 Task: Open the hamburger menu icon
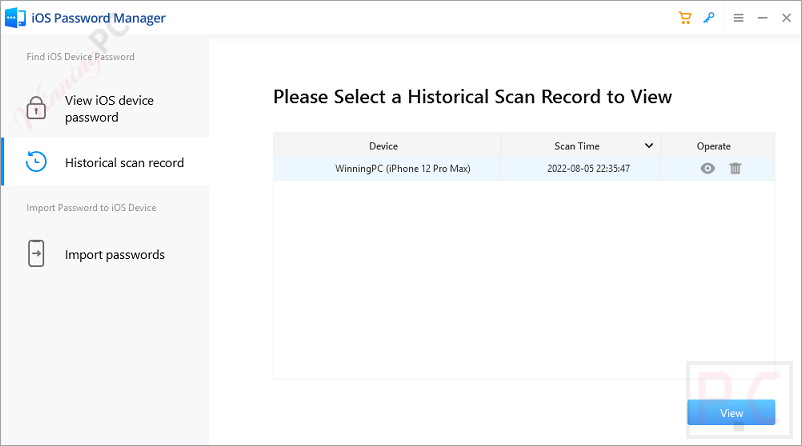click(738, 18)
